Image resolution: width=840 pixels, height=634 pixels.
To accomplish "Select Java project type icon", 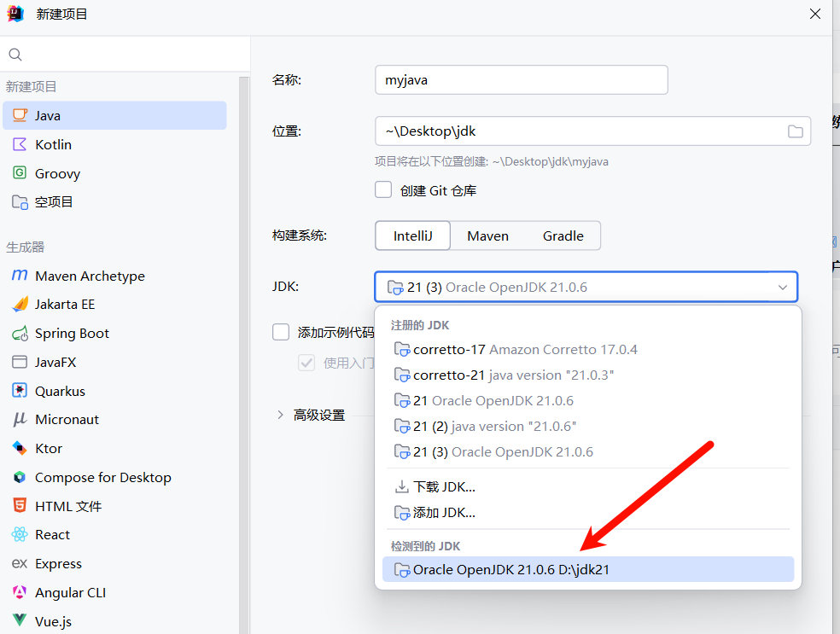I will click(x=20, y=115).
